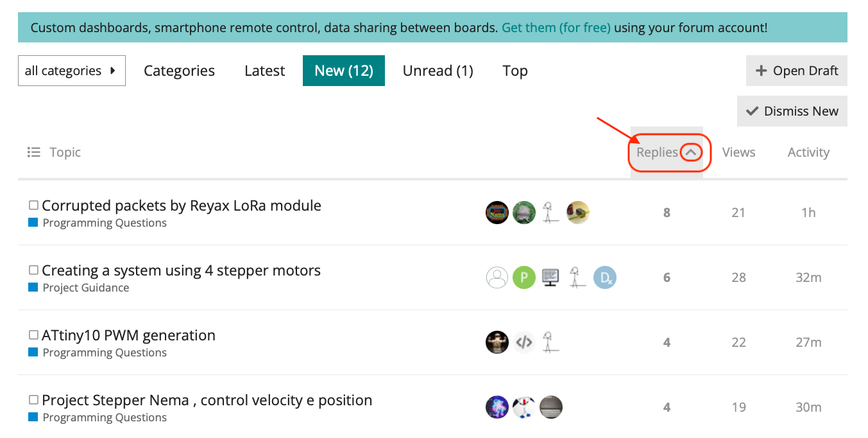This screenshot has width=868, height=438.
Task: Sort topics by Views column
Action: [x=738, y=152]
